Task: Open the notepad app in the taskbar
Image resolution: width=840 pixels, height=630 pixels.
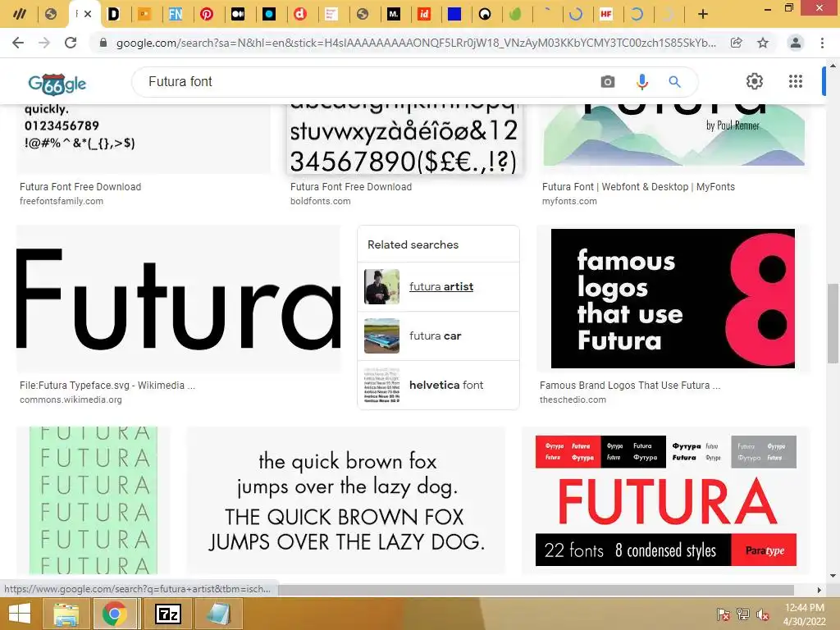Action: click(x=218, y=614)
